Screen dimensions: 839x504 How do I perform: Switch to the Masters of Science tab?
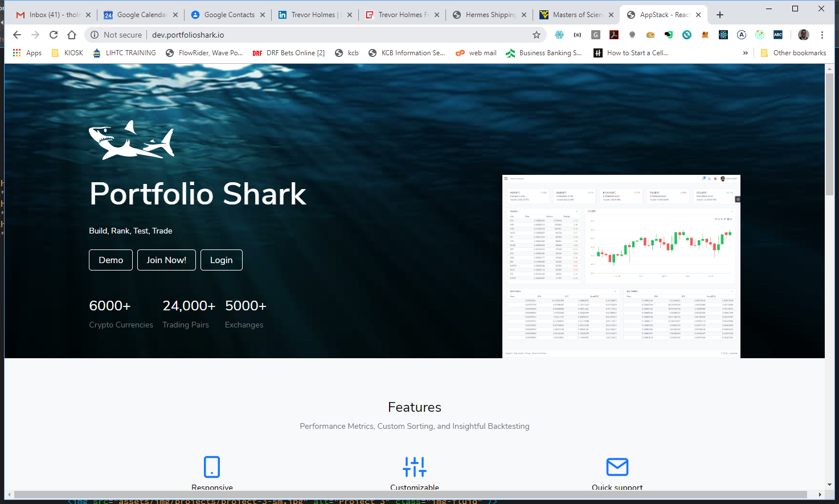pos(576,14)
